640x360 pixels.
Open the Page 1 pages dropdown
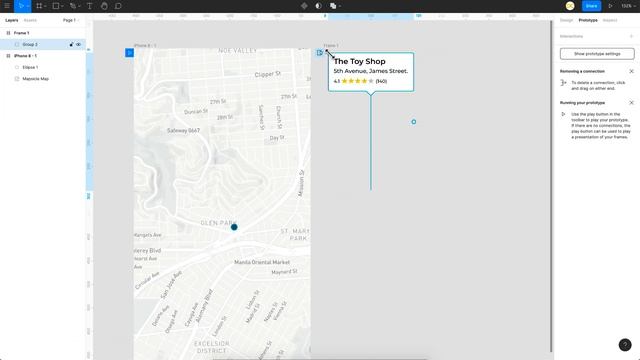click(x=71, y=20)
